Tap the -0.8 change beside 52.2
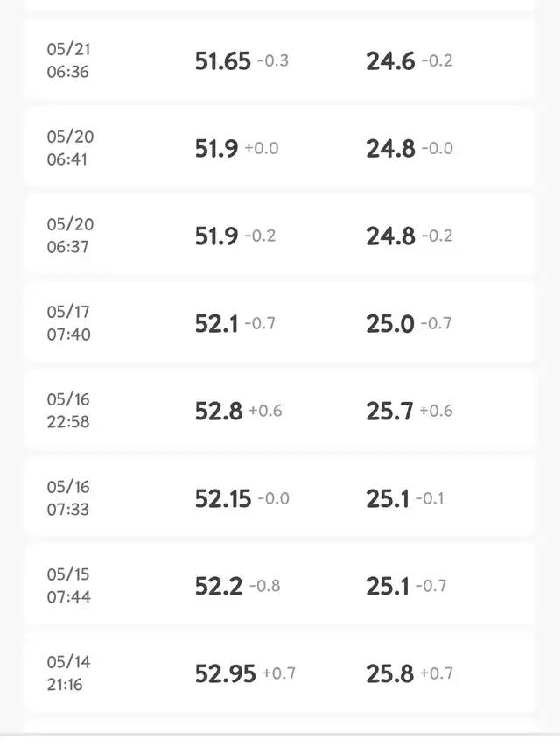 point(265,586)
